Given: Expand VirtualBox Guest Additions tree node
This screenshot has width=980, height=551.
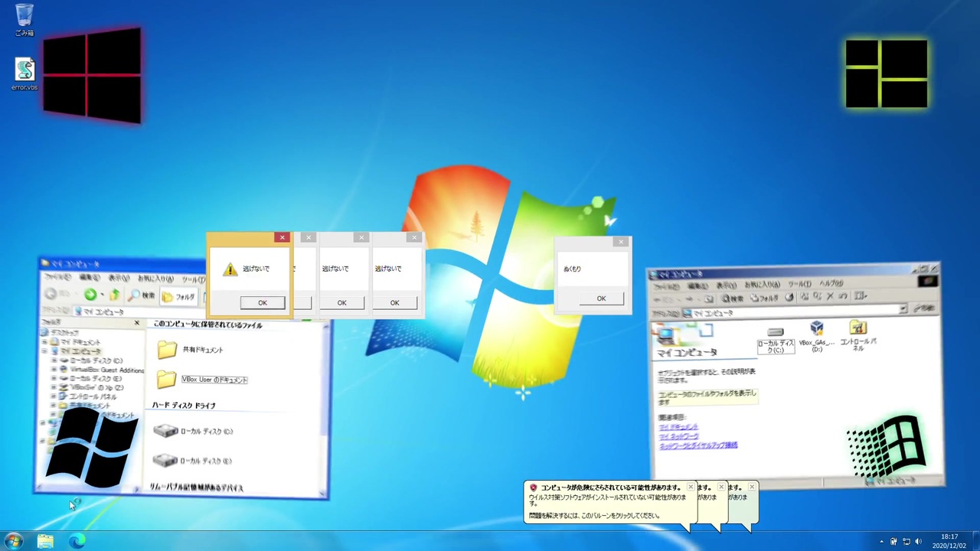Looking at the screenshot, I should [54, 370].
